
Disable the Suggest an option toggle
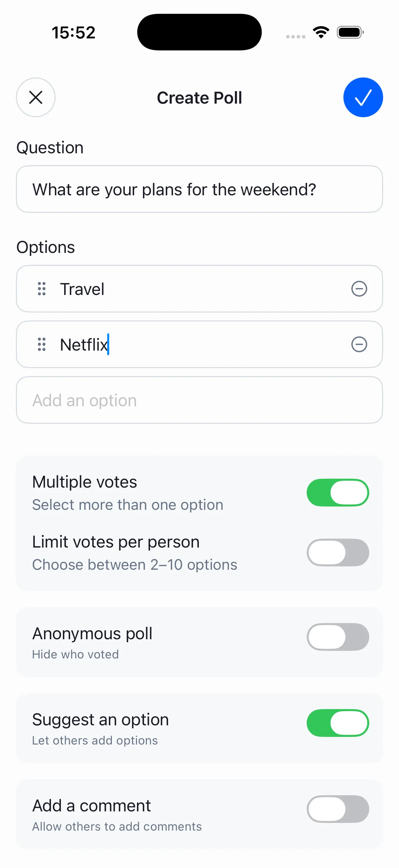coord(338,722)
